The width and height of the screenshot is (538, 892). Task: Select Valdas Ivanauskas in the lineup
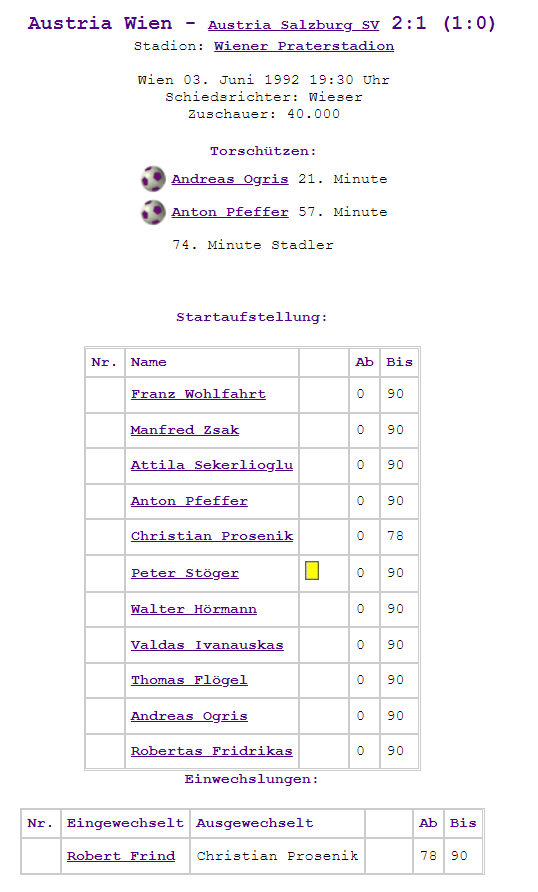[x=207, y=645]
